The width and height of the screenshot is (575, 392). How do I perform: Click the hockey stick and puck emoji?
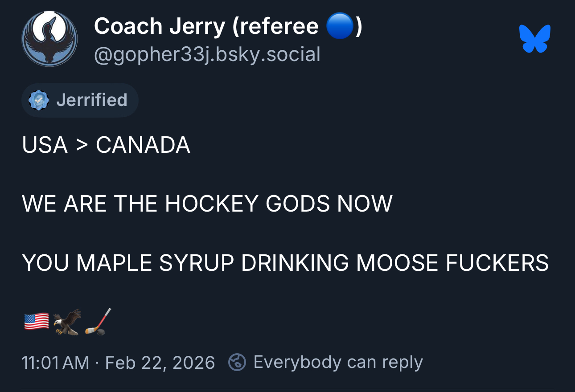pos(98,322)
